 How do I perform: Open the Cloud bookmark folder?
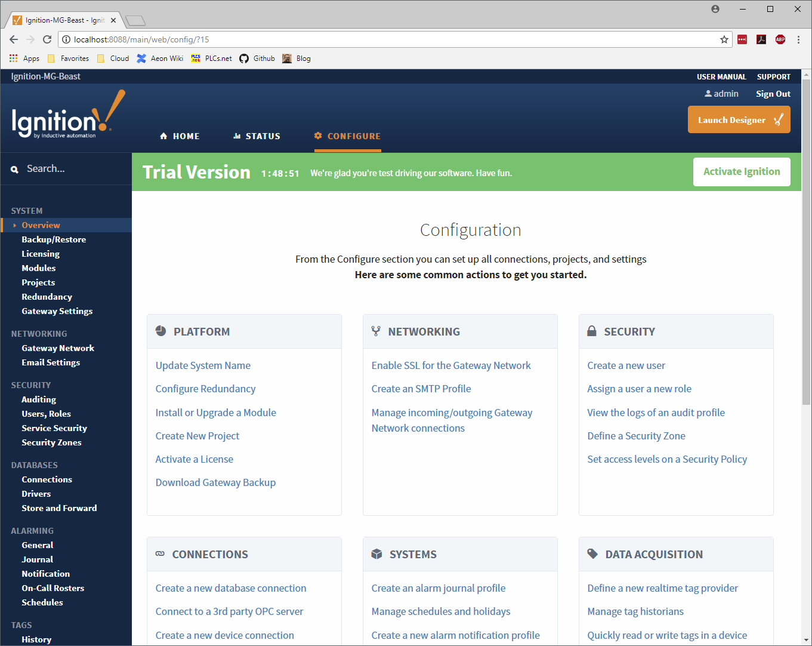113,59
